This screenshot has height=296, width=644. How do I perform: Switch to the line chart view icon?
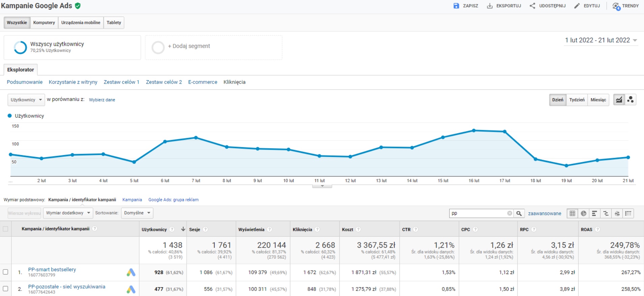(619, 100)
